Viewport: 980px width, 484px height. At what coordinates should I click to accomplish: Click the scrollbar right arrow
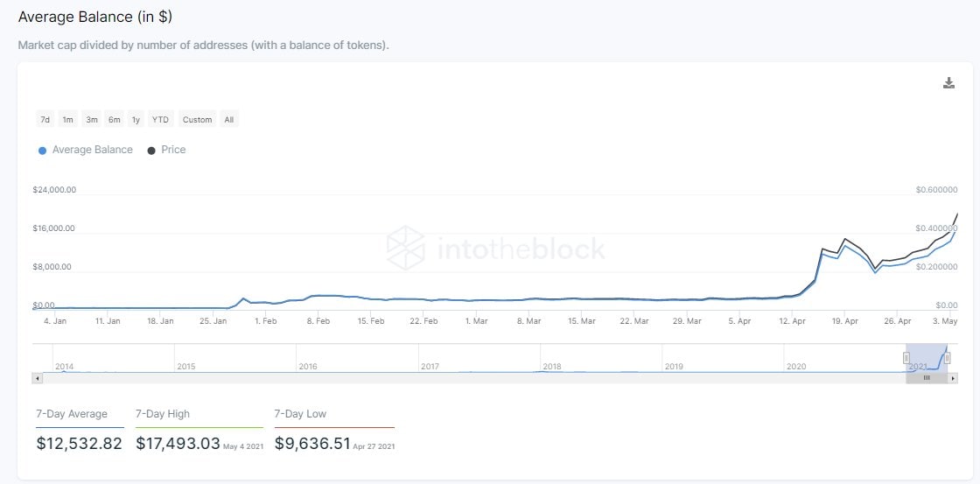click(x=954, y=378)
